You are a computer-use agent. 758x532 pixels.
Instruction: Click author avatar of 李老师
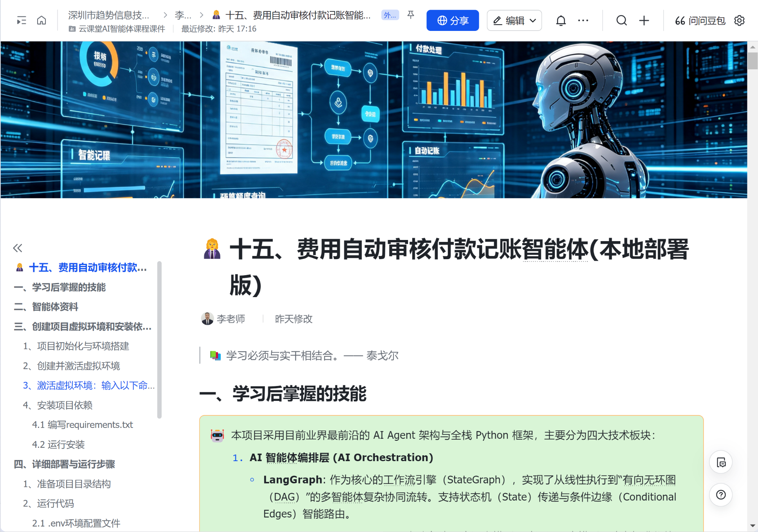[207, 319]
